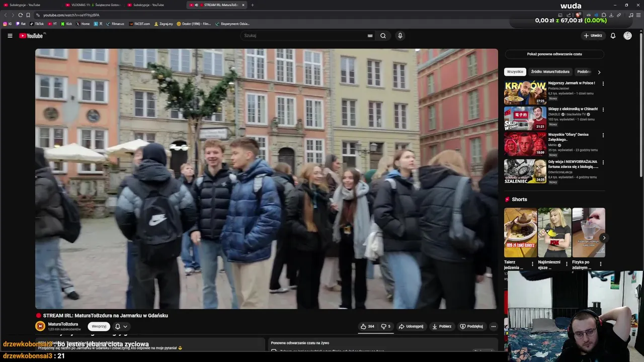644x362 pixels.
Task: Open the Najśmieszniejsze short
Action: click(x=554, y=233)
